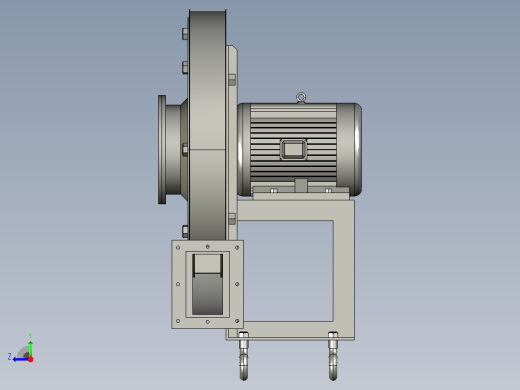Click the green Y axis arrow on triad

pos(30,348)
